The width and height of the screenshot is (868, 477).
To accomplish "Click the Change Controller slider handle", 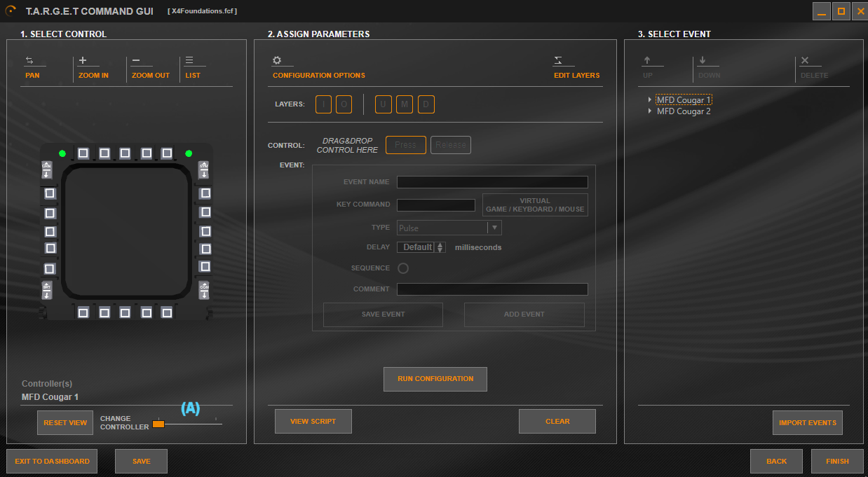I will [x=158, y=424].
